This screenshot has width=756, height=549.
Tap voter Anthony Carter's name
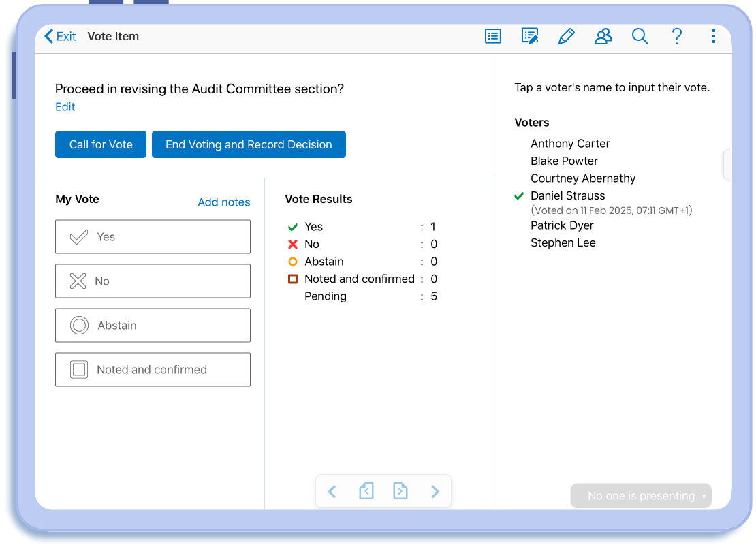click(x=570, y=144)
